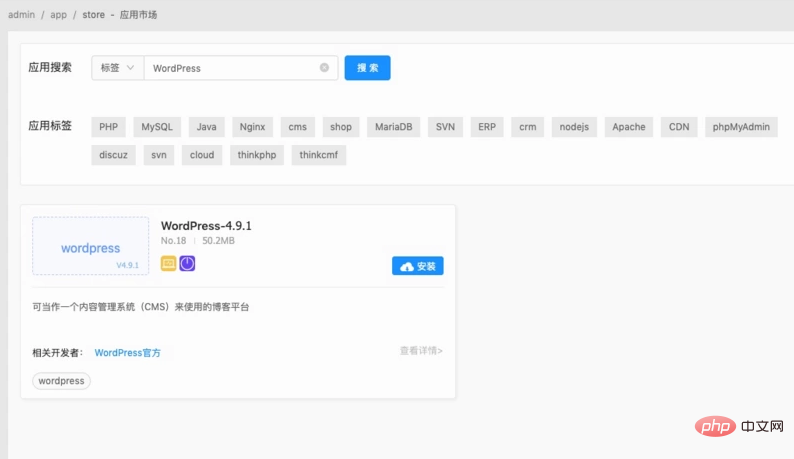Open 查看详情 to view app details
Image resolution: width=794 pixels, height=459 pixels.
pos(420,351)
